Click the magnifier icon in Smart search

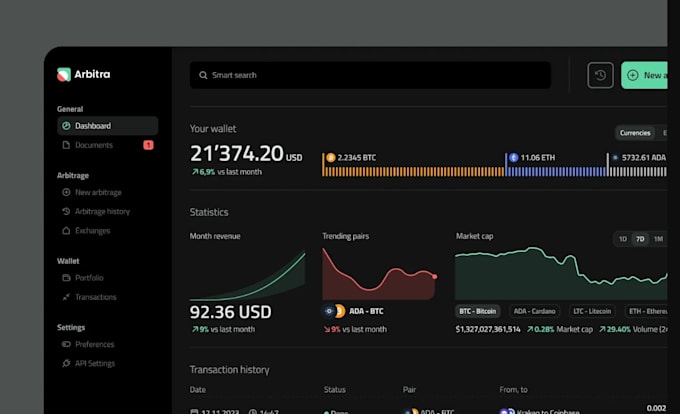pos(203,75)
